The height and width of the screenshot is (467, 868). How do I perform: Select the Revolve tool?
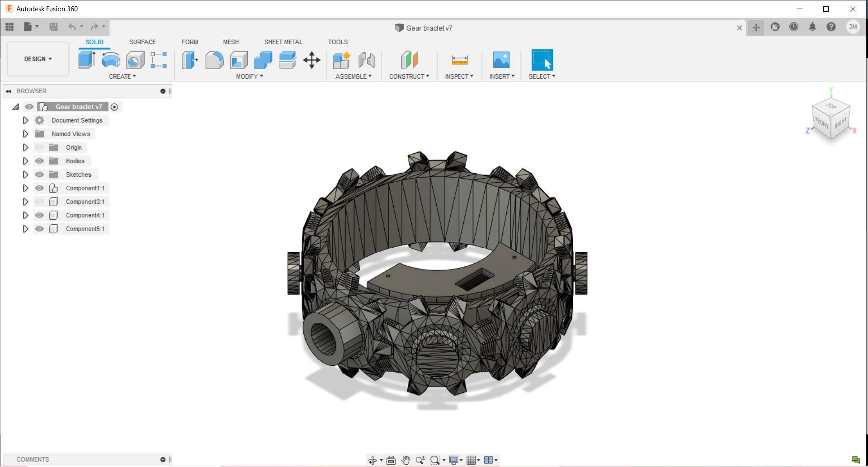pyautogui.click(x=111, y=60)
